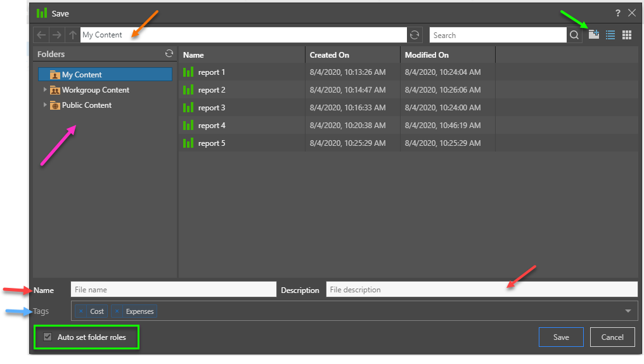Click the forward navigation arrow
Viewport: 644px width, 364px height.
coord(57,36)
